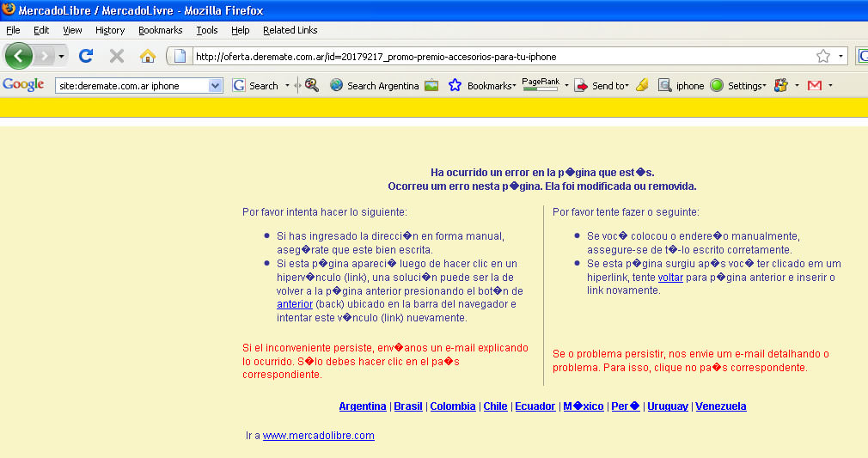Click the Stop loading X icon
Screen dimensions: 868x458
point(116,55)
